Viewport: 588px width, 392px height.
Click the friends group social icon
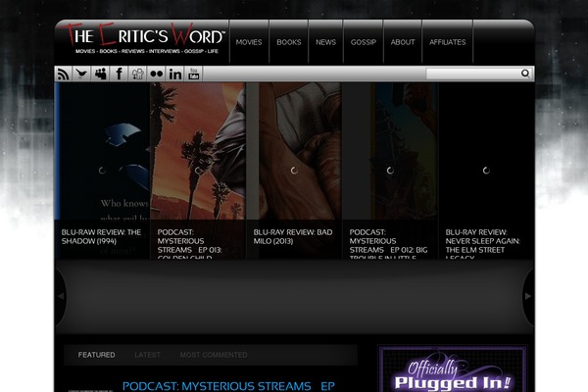[x=137, y=73]
